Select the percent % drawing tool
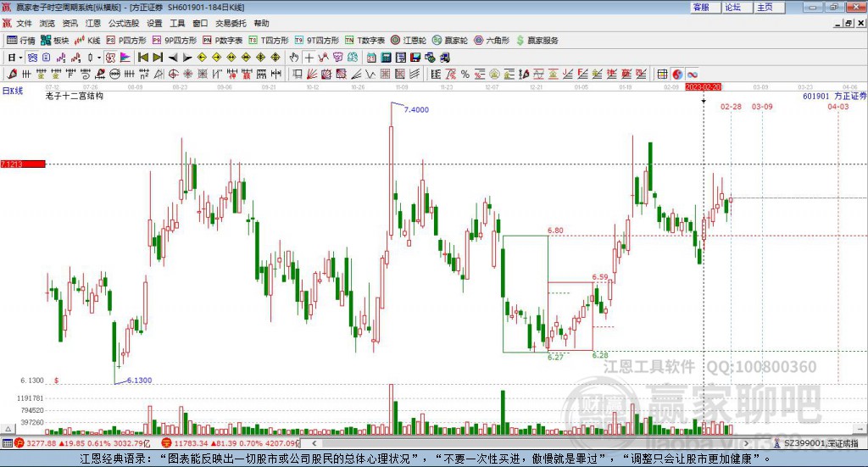This screenshot has height=467, width=868. point(465,74)
